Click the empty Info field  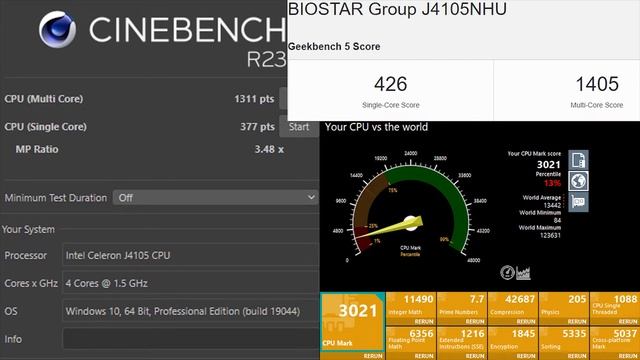(190, 339)
